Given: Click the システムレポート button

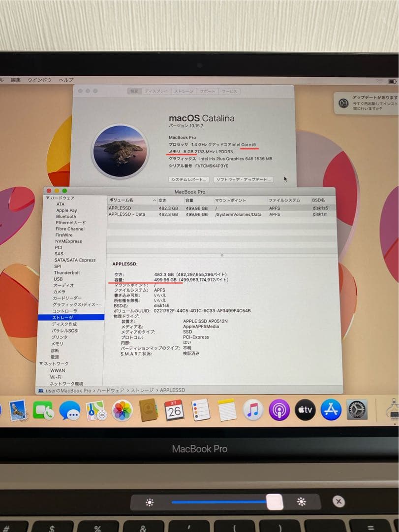Looking at the screenshot, I should point(189,179).
